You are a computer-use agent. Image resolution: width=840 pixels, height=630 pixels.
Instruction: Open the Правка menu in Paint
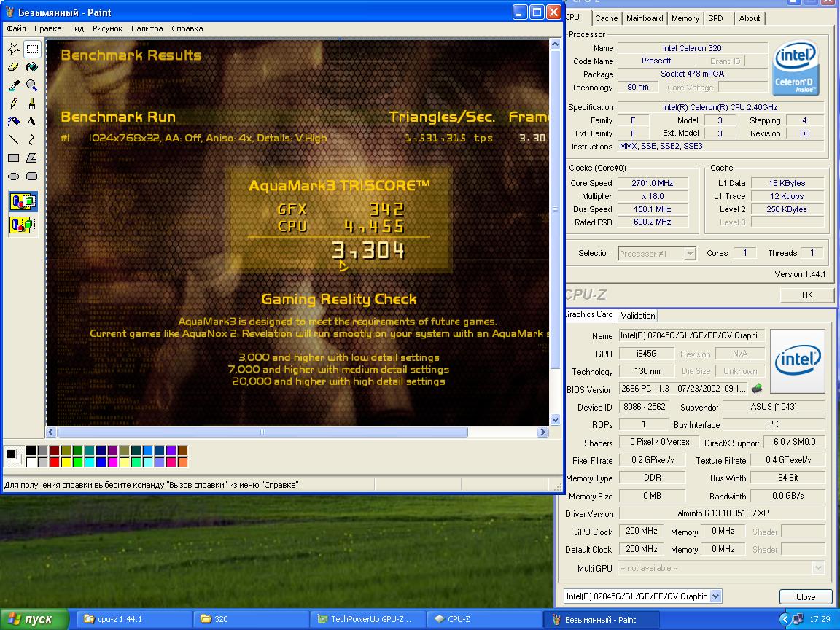coord(47,29)
